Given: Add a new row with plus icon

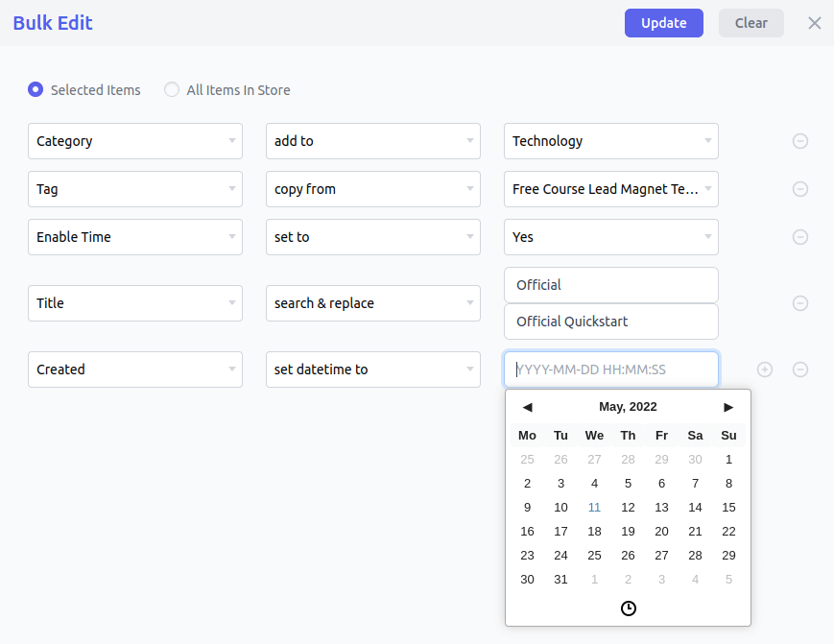Looking at the screenshot, I should pyautogui.click(x=764, y=370).
